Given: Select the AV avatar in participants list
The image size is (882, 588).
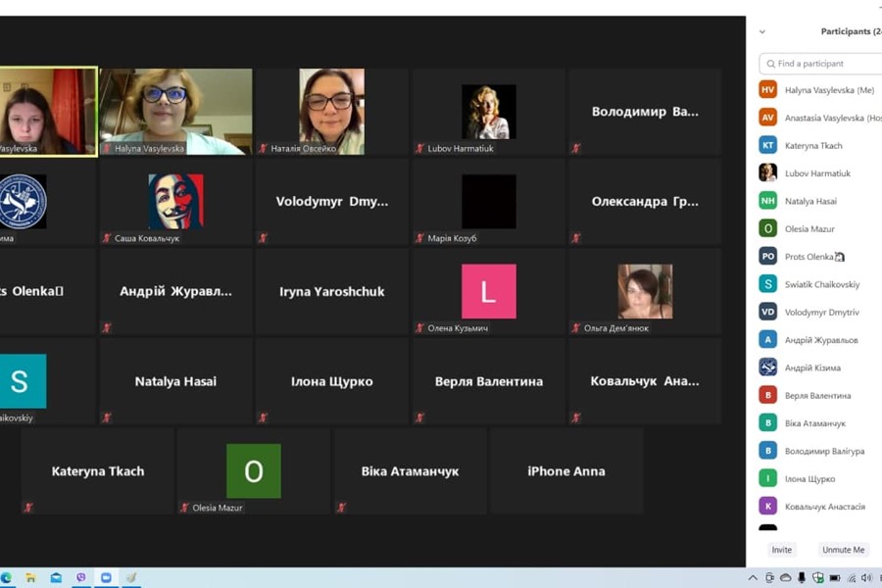Looking at the screenshot, I should tap(767, 117).
